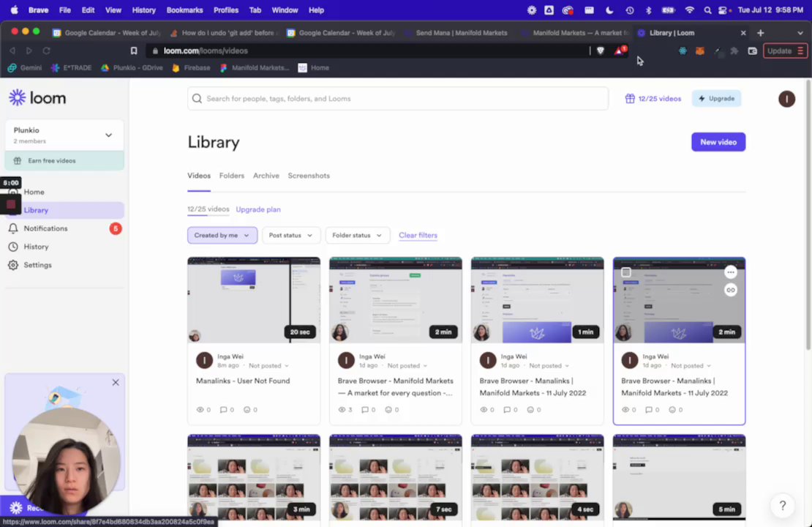812x527 pixels.
Task: Click the Clear filters link
Action: (x=418, y=235)
